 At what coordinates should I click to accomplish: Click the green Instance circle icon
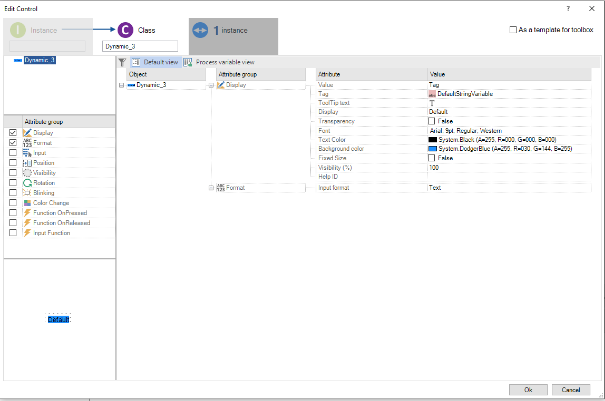[18, 30]
